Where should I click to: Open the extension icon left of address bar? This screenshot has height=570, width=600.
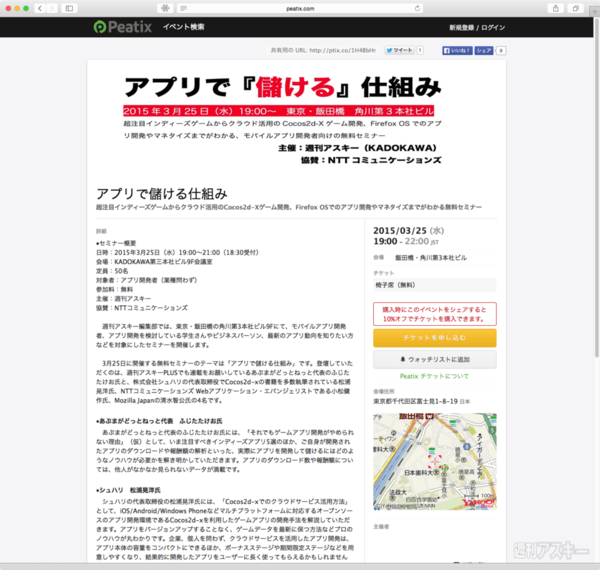tap(165, 8)
